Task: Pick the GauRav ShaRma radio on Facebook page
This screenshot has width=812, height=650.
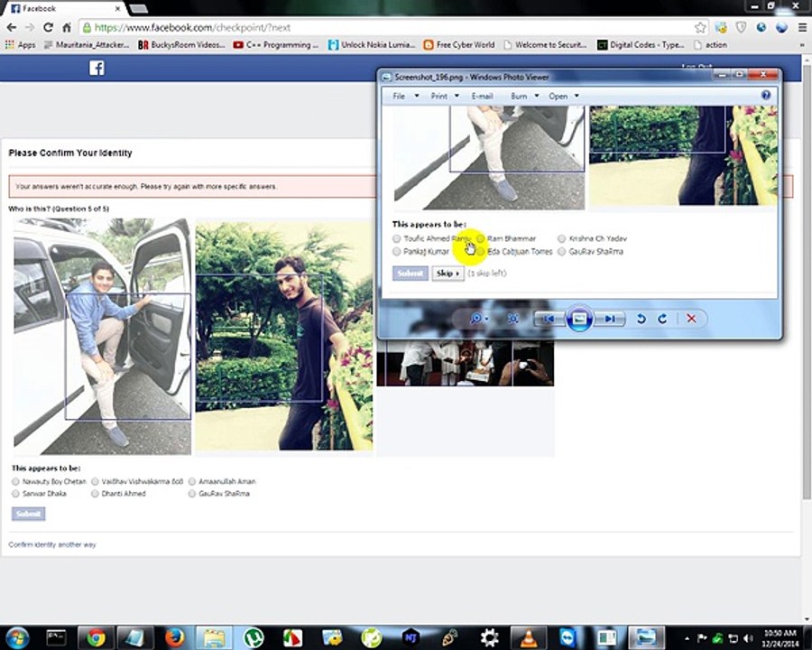Action: point(192,494)
